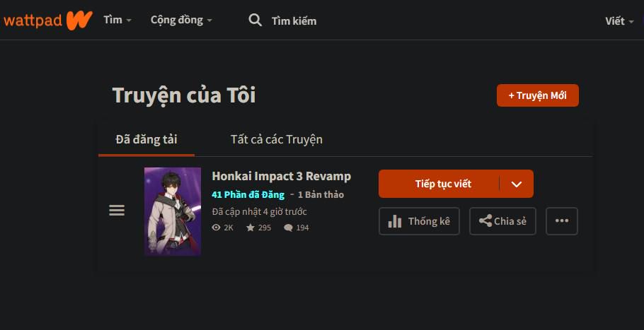Click the eye reads icon showing 2K
644x330 pixels.
(217, 228)
